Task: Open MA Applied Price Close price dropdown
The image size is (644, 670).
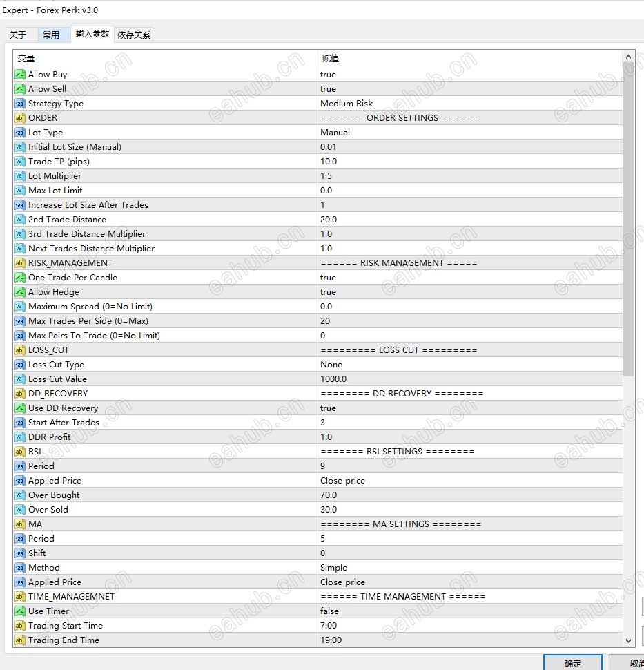Action: (470, 582)
